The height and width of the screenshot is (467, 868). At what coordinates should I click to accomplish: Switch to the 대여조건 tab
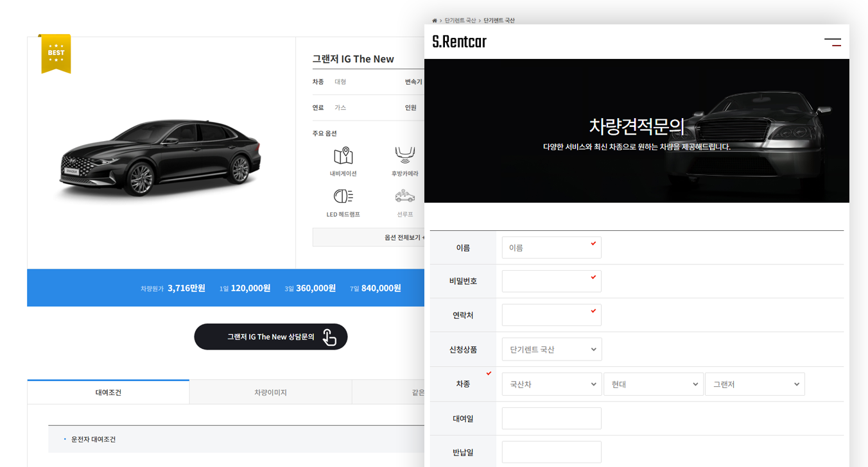pos(108,392)
